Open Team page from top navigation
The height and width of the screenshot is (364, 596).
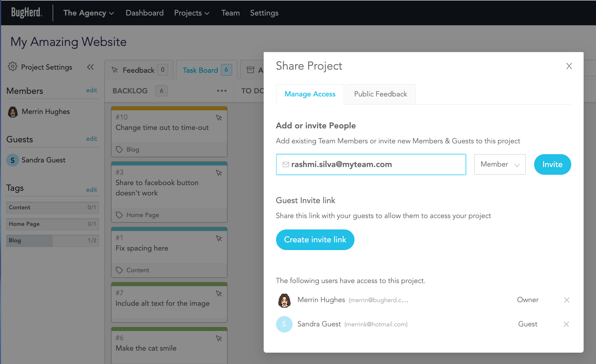coord(230,13)
